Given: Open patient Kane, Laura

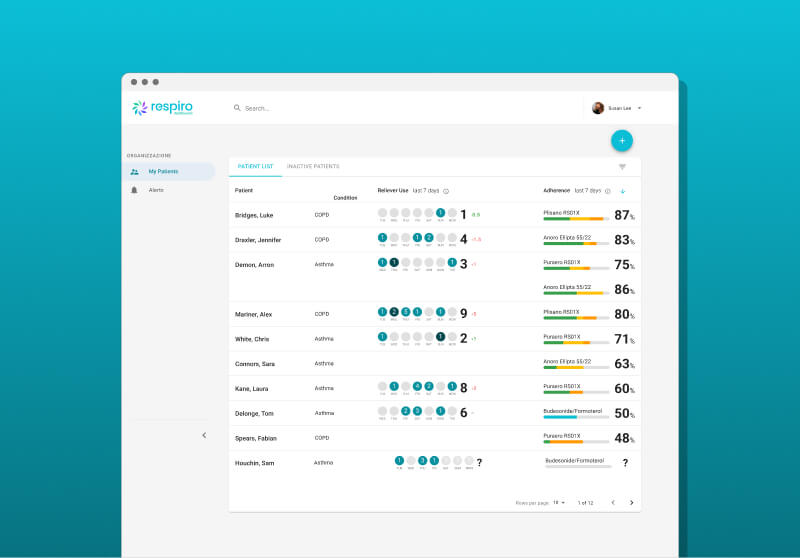Looking at the screenshot, I should (251, 388).
